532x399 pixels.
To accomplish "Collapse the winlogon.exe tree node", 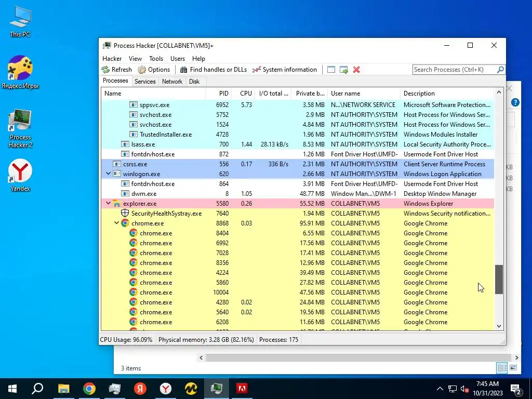I will [108, 174].
